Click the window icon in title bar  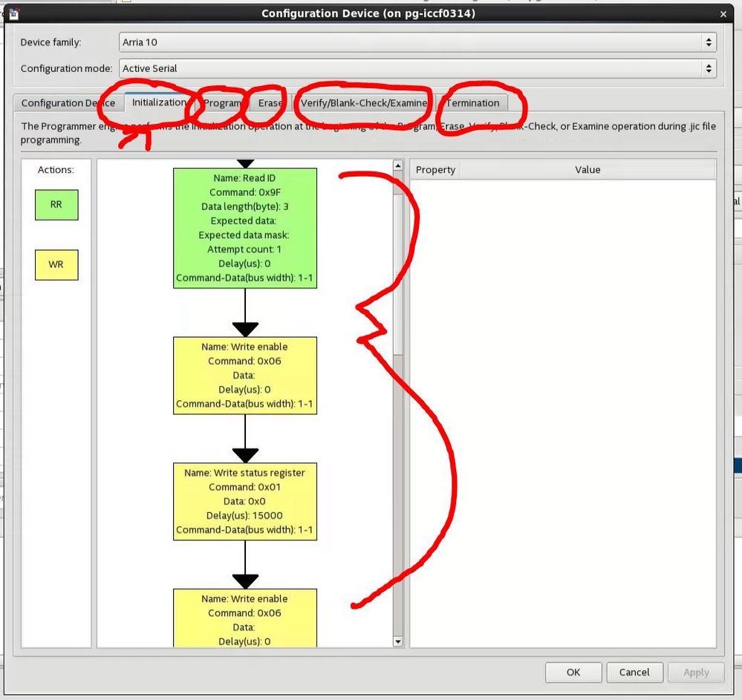click(x=13, y=13)
